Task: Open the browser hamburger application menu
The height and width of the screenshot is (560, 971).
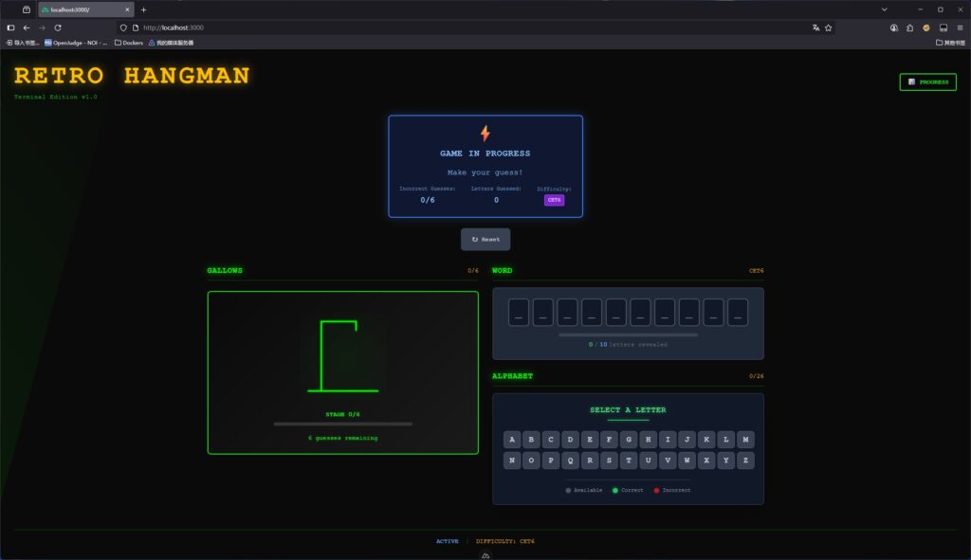Action: [x=960, y=27]
